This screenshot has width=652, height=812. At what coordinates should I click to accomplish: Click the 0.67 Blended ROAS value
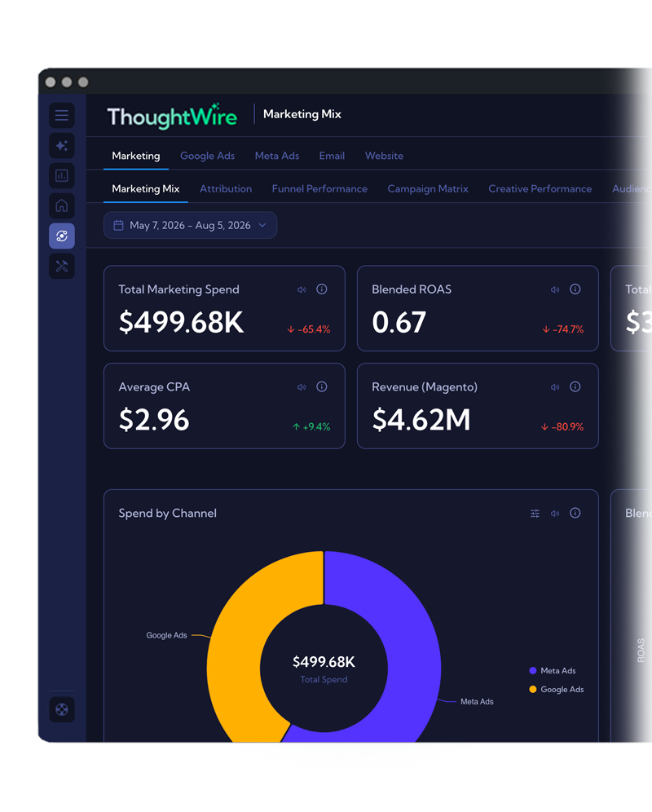399,322
